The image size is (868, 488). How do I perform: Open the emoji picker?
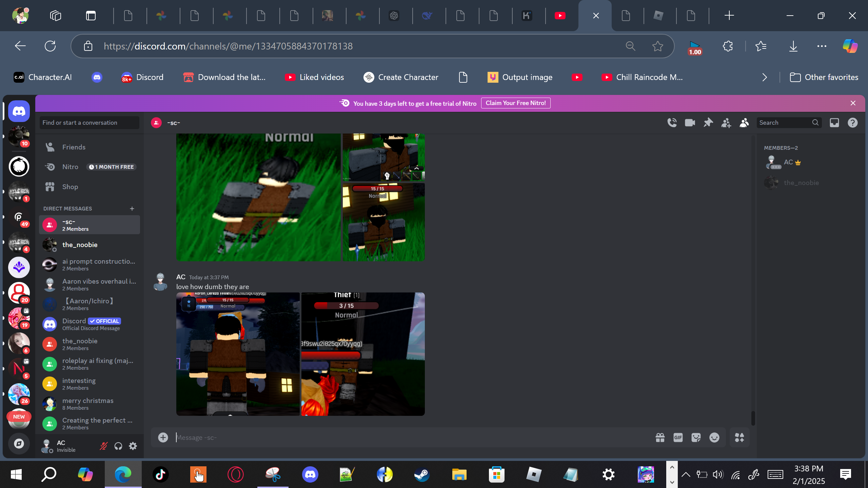(714, 438)
